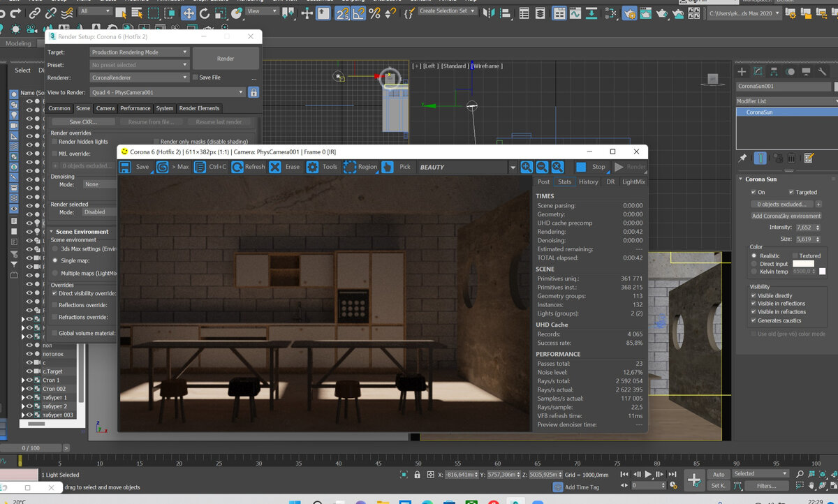
Task: Click the Add CoronaSky environment button
Action: click(786, 216)
